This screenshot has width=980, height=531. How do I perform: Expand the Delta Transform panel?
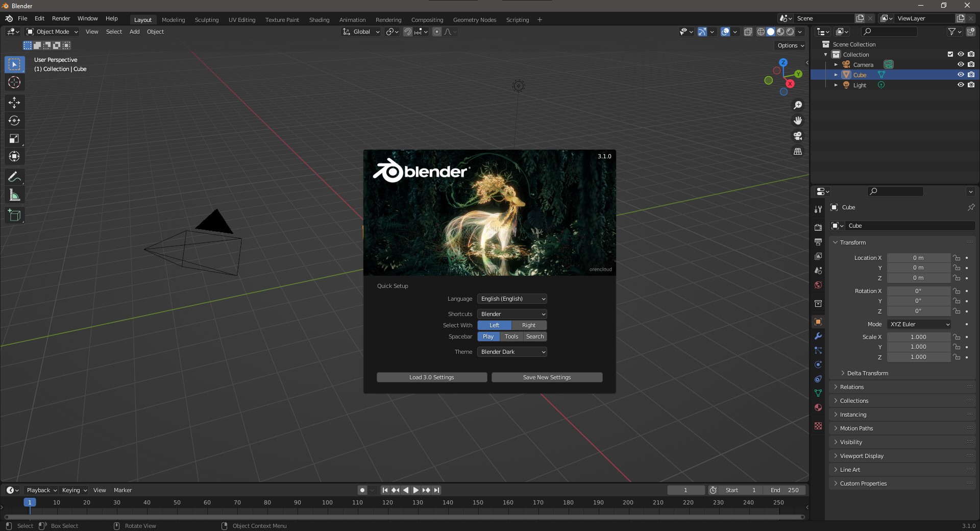pyautogui.click(x=867, y=373)
